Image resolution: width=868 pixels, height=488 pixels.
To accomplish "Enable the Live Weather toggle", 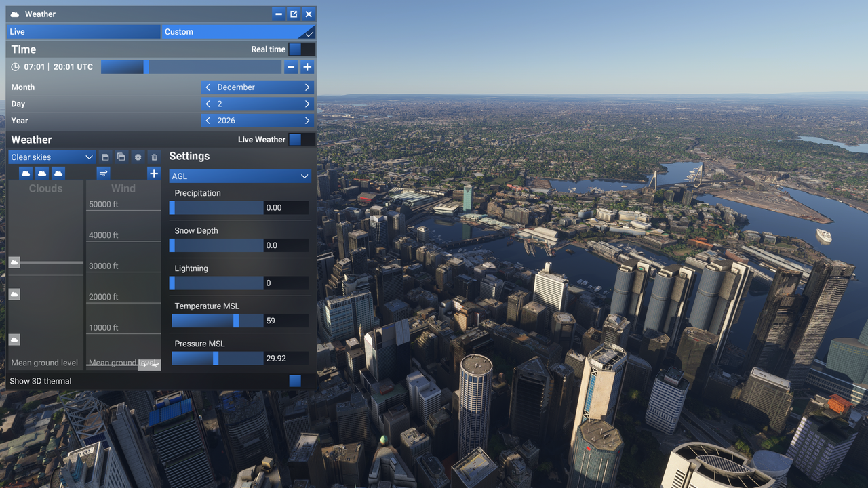I will (x=302, y=140).
